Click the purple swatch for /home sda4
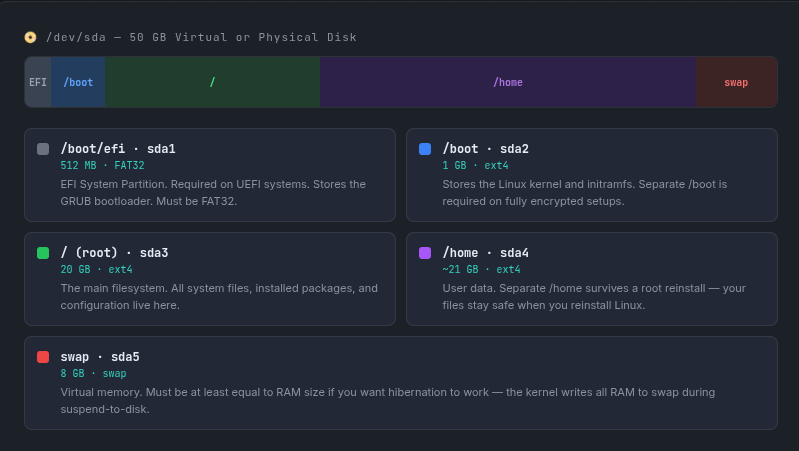Image resolution: width=799 pixels, height=451 pixels. (425, 253)
